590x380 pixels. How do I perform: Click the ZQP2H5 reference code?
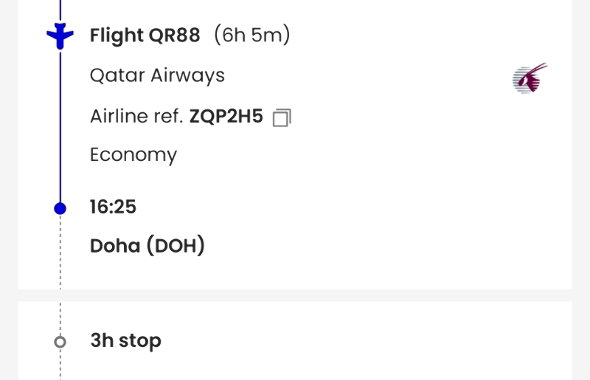point(226,116)
